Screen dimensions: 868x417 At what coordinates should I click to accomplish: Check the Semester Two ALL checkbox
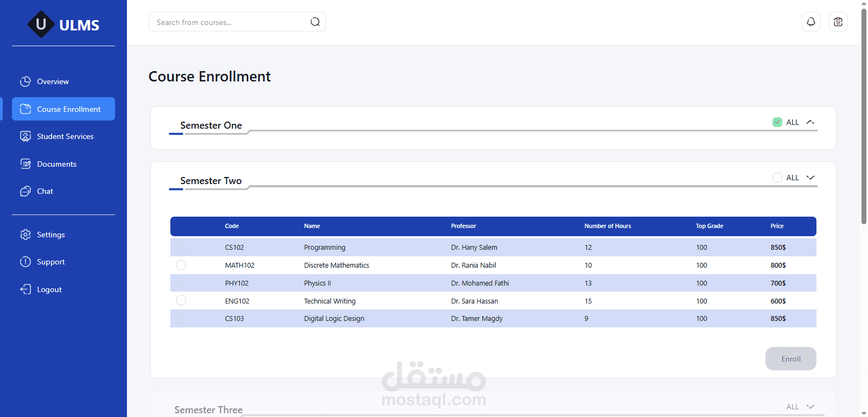(x=777, y=178)
